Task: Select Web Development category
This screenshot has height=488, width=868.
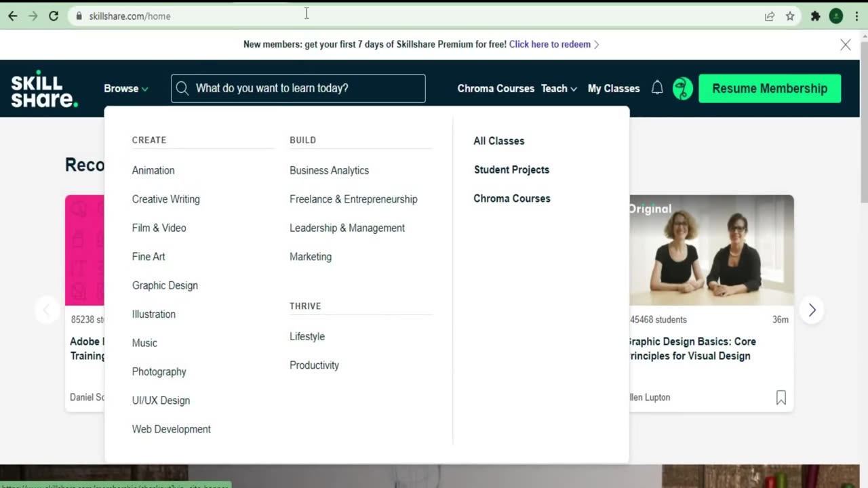Action: tap(172, 429)
